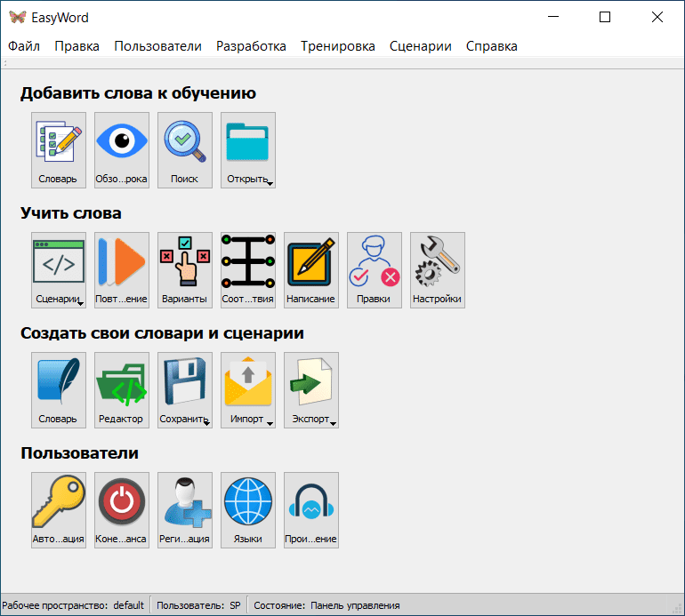Open the Файл menu
The image size is (685, 616).
click(24, 46)
